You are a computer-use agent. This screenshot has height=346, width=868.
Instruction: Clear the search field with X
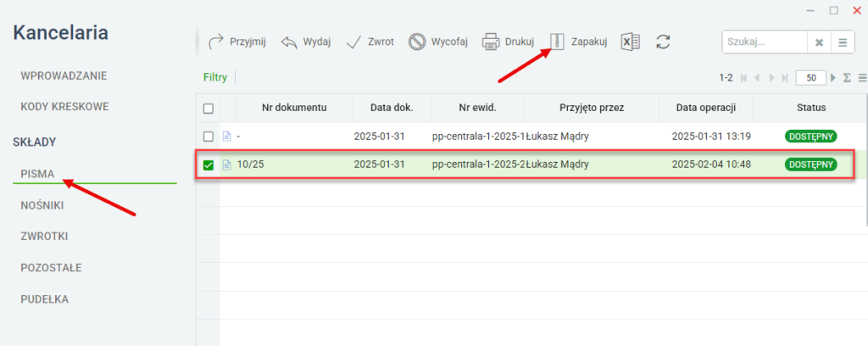coord(820,42)
